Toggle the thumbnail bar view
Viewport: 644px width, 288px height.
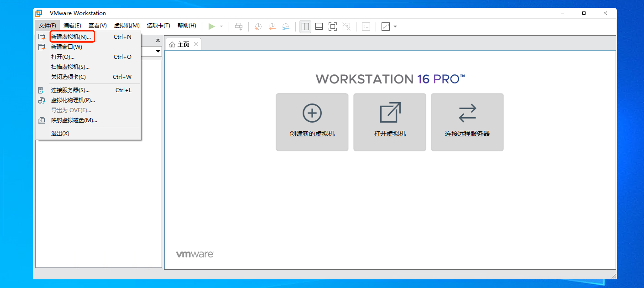coord(319,26)
